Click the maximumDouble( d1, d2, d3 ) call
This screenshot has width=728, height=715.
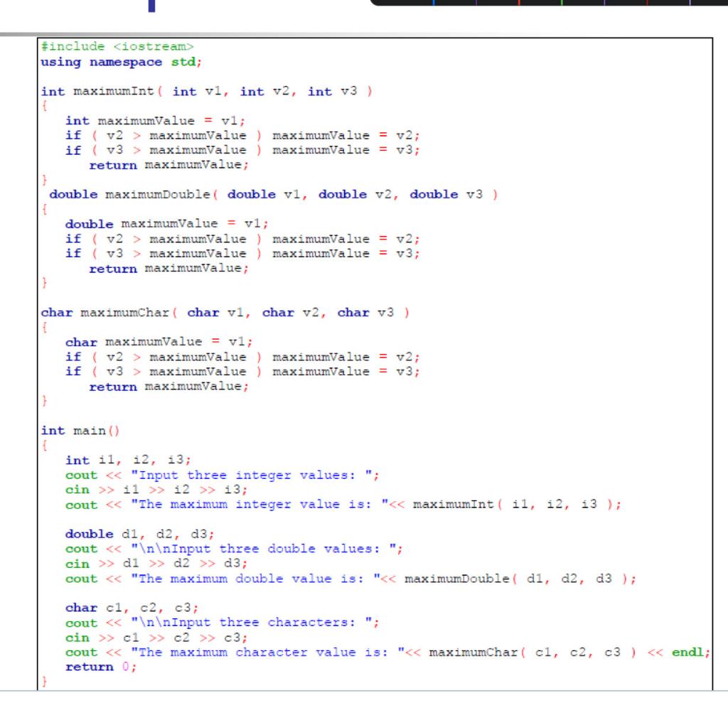tap(518, 579)
